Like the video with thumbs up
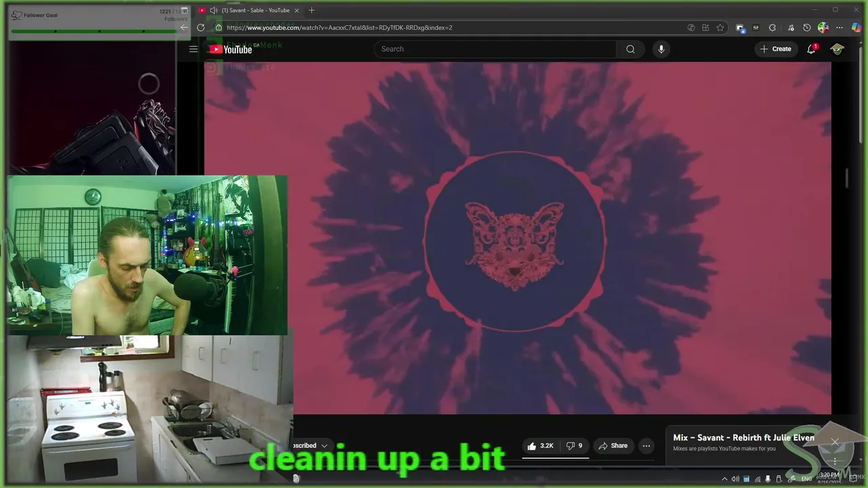 540,446
